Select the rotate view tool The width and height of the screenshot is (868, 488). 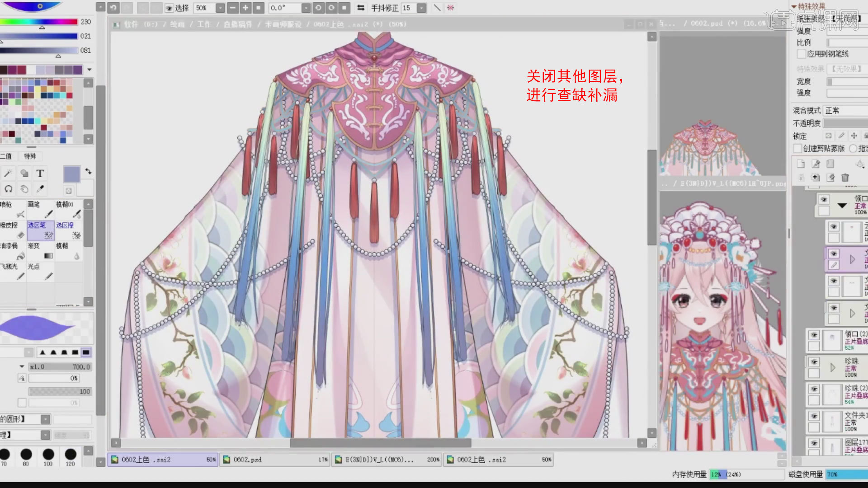point(8,189)
